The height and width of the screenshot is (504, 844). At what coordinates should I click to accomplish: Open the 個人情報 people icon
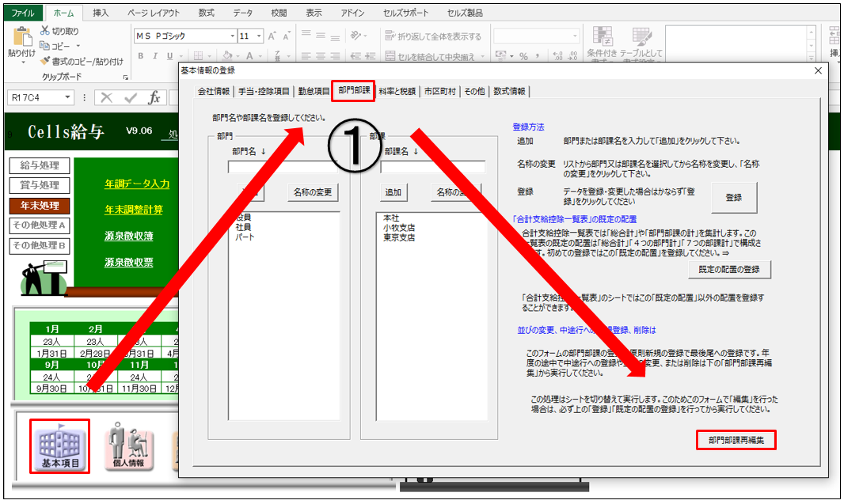pyautogui.click(x=128, y=447)
